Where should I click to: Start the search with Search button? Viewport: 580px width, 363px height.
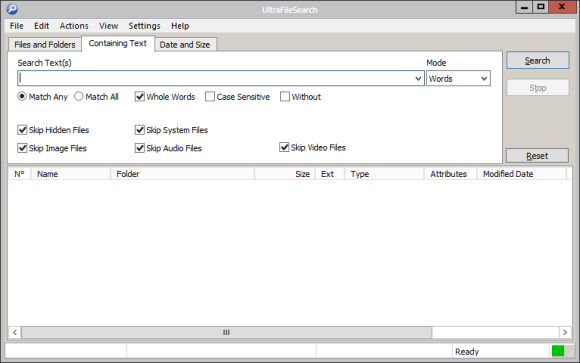537,60
